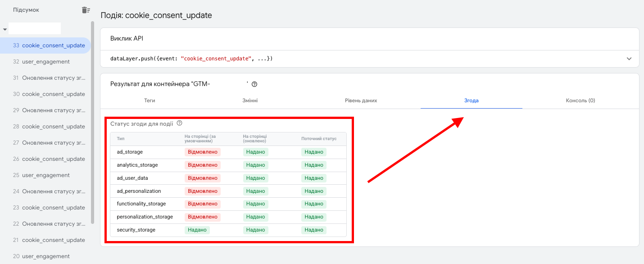Viewport: 644px width, 264px height.
Task: Collapse the container tree in sidebar
Action: click(5, 29)
